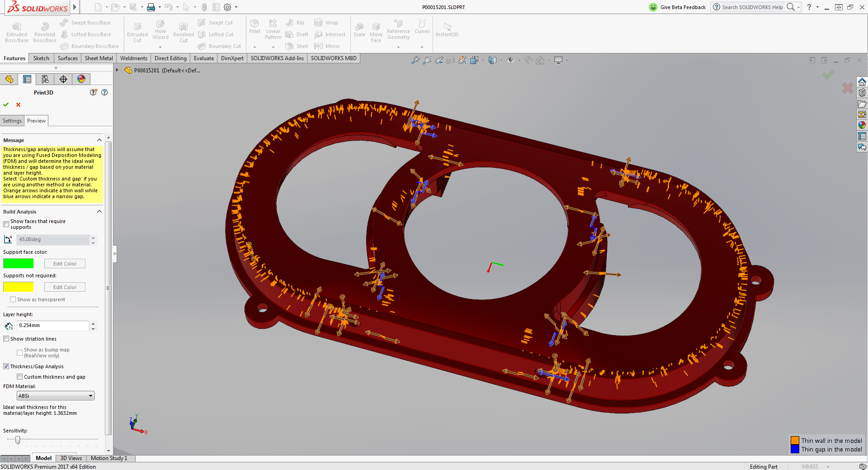Uncheck Thickness/Gap Analysis

[x=6, y=366]
